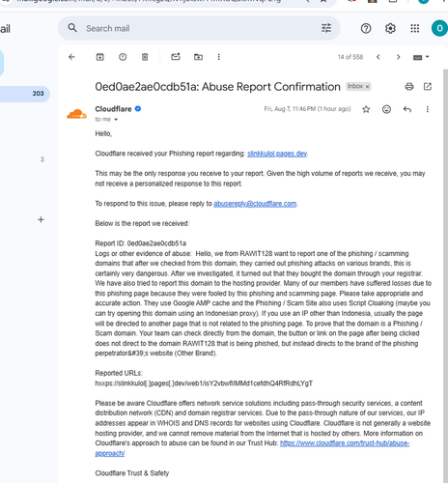This screenshot has height=483, width=448.
Task: Print this email conversation
Action: point(409,86)
